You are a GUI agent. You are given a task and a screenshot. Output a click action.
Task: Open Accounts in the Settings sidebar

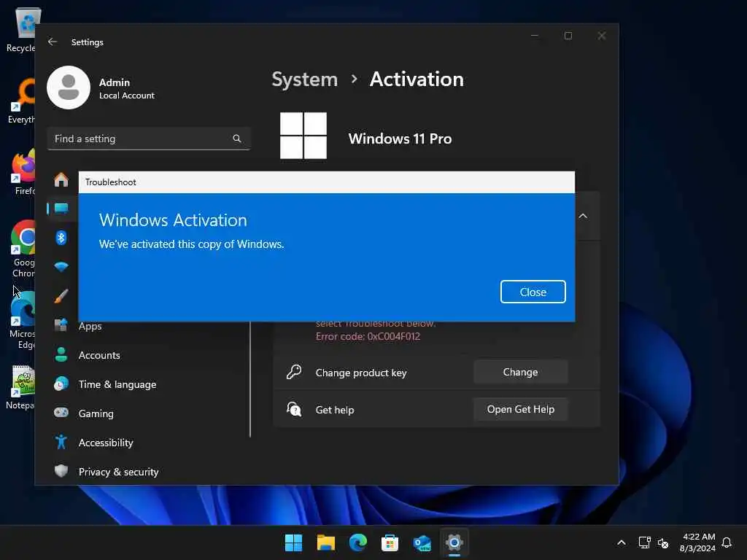[x=99, y=355]
